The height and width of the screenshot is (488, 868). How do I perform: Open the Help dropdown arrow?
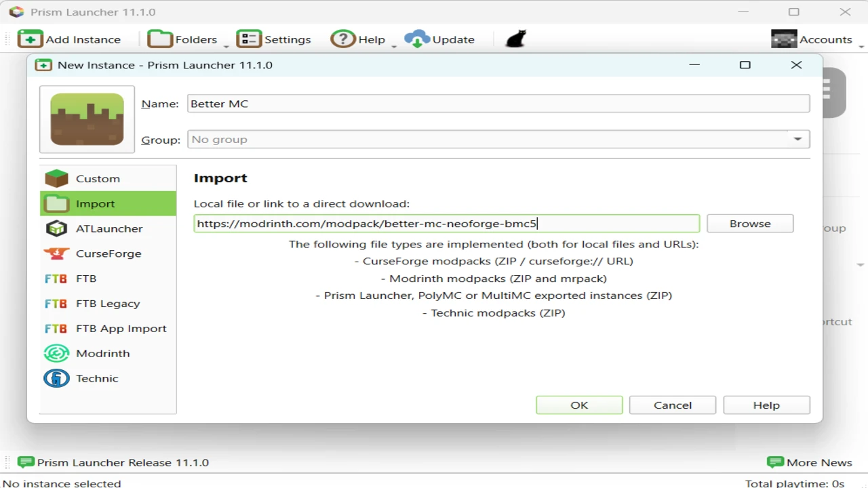pyautogui.click(x=394, y=46)
